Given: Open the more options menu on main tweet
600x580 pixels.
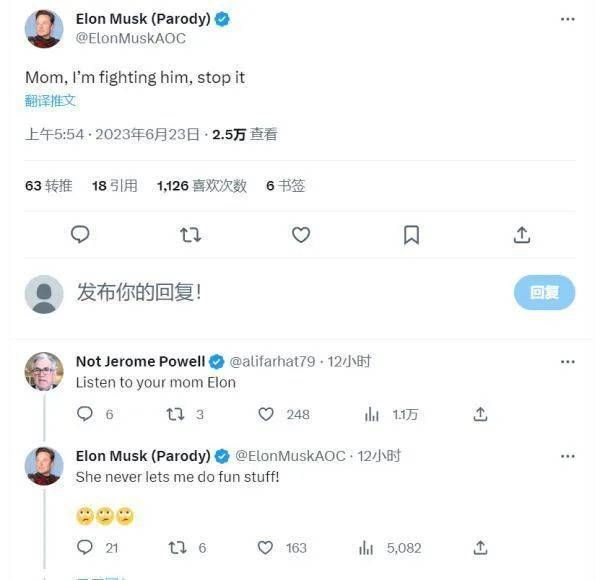Looking at the screenshot, I should [567, 19].
